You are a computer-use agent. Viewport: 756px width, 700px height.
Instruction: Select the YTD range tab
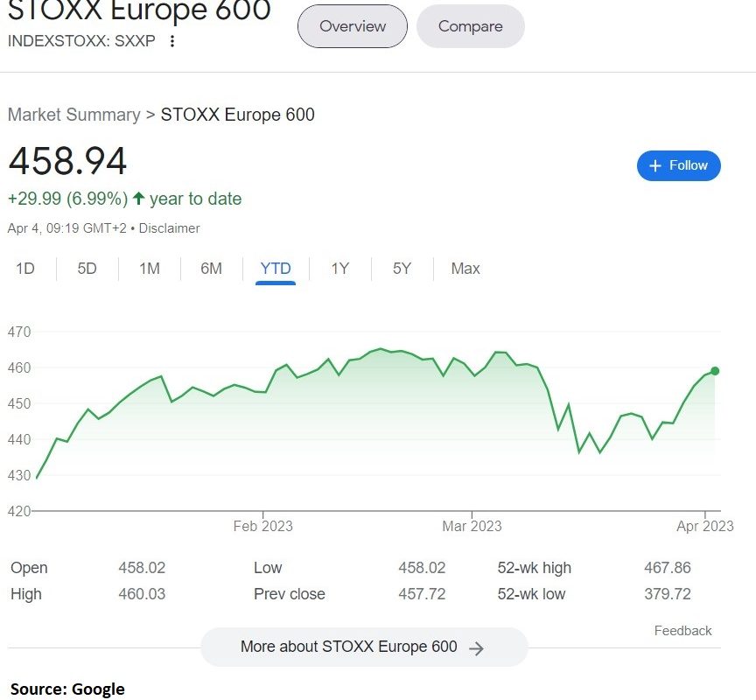(x=276, y=269)
